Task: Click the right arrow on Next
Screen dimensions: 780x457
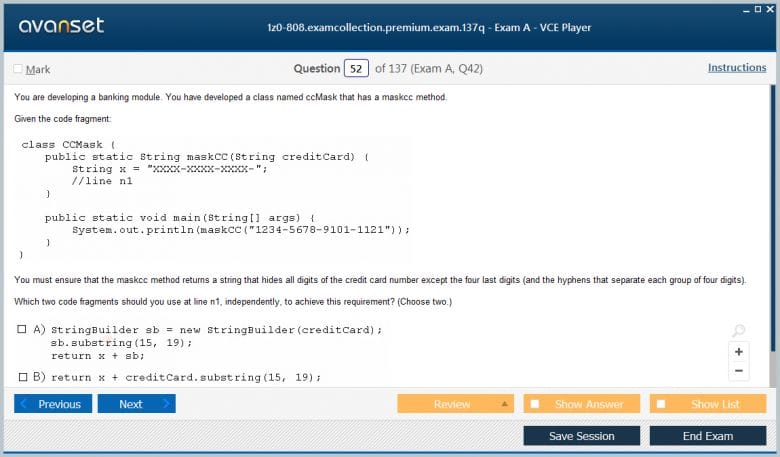Action: click(166, 404)
